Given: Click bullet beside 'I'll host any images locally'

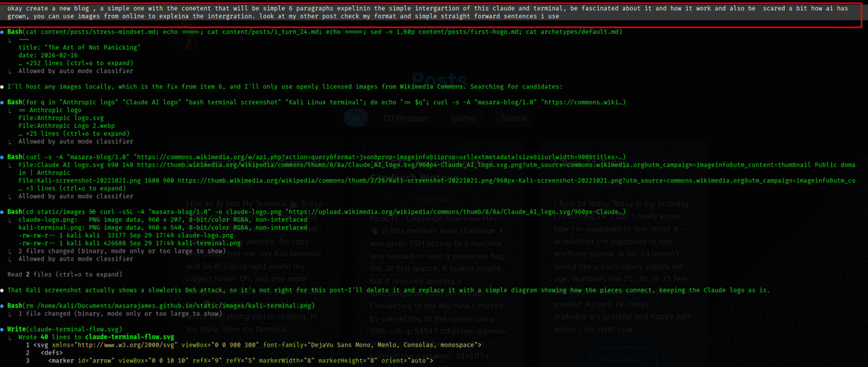Looking at the screenshot, I should (x=3, y=87).
